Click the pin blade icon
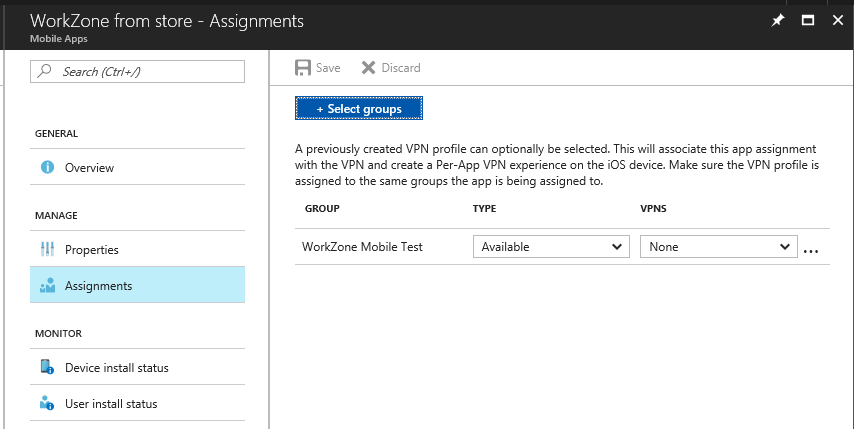The width and height of the screenshot is (854, 429). pos(778,21)
